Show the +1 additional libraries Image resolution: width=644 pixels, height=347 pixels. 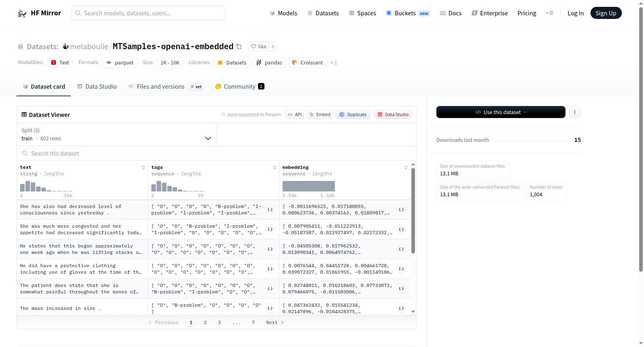click(x=334, y=62)
